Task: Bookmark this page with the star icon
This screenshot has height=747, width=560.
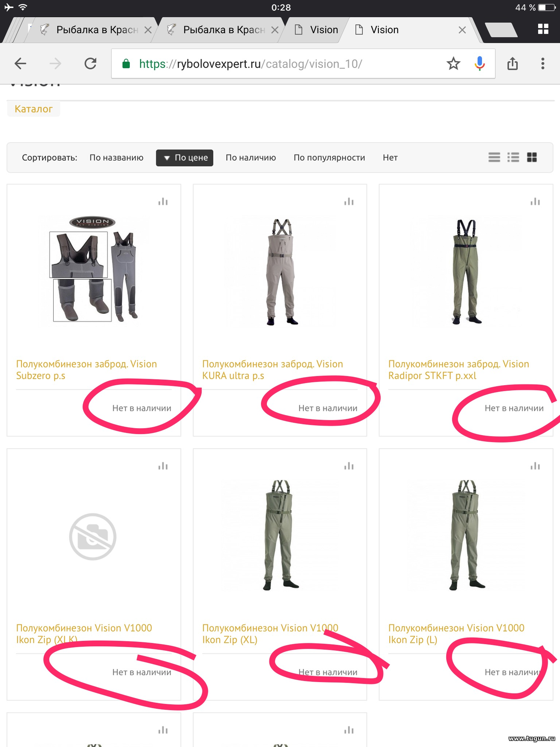Action: coord(453,63)
